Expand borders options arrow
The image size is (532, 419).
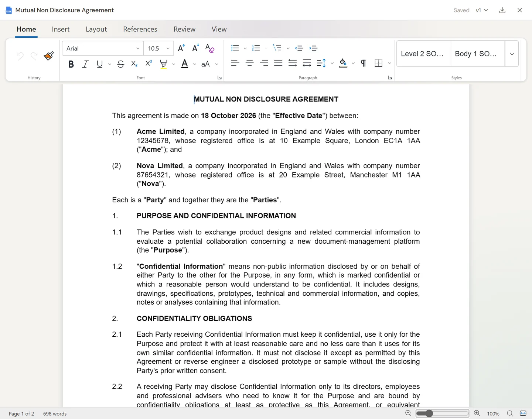[389, 63]
